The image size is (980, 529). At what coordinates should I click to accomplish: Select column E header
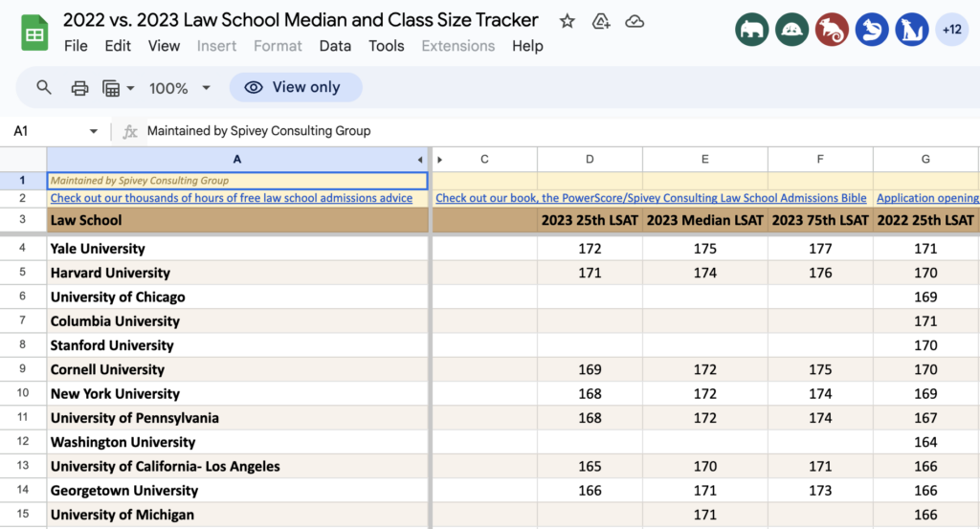pos(705,159)
